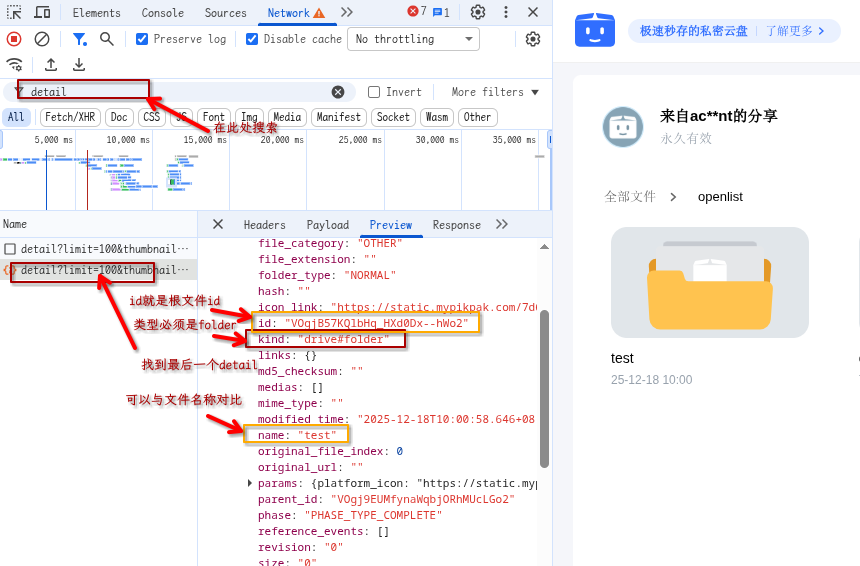860x566 pixels.
Task: Expand the More filters dropdown
Action: [495, 92]
